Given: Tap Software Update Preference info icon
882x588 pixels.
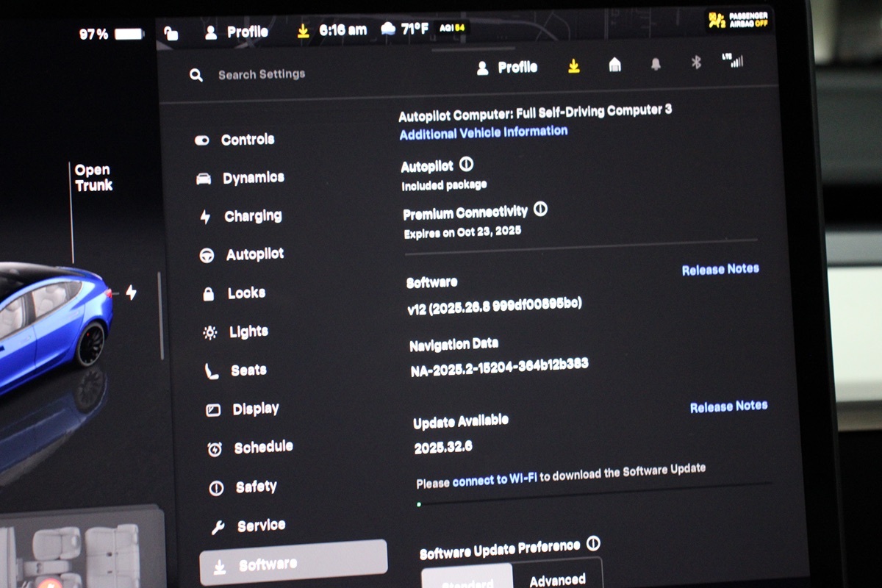Looking at the screenshot, I should click(593, 543).
